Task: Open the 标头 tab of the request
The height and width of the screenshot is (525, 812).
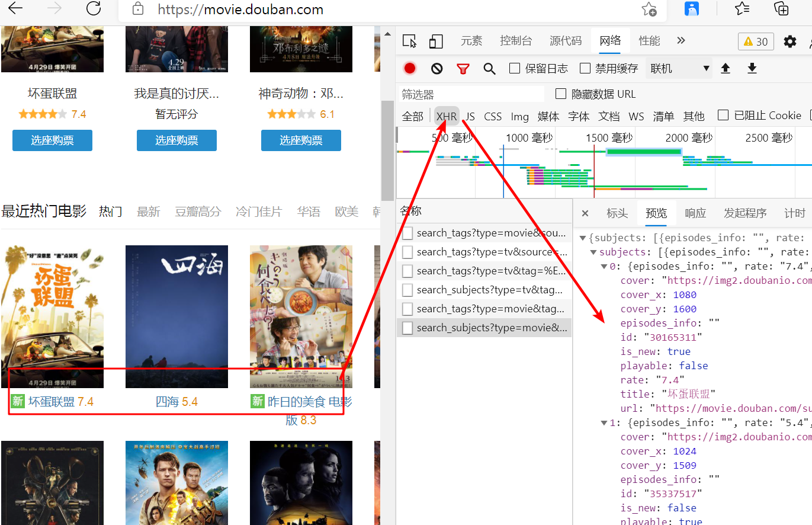Action: click(617, 213)
